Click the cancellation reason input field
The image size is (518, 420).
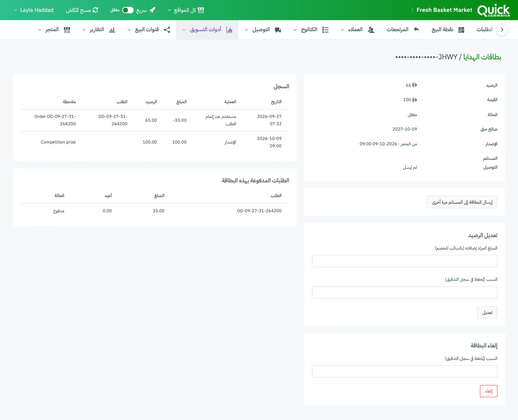pyautogui.click(x=404, y=371)
